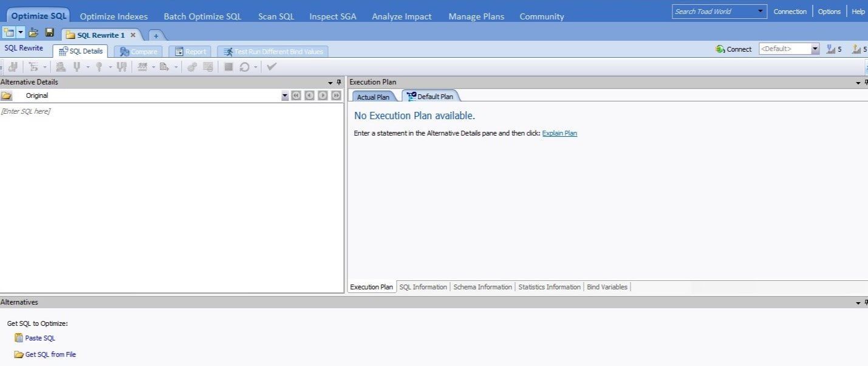Click the Get SQL from File folder icon
868x366 pixels.
pos(19,354)
